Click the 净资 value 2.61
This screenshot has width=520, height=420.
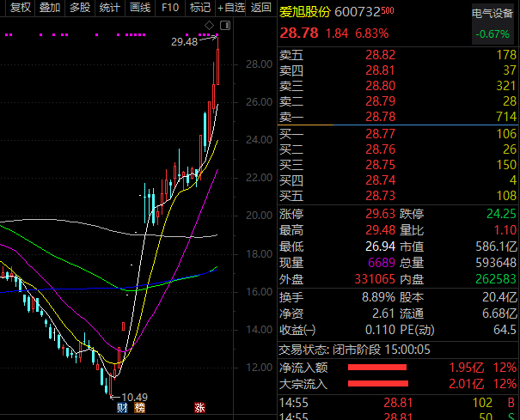coord(383,313)
